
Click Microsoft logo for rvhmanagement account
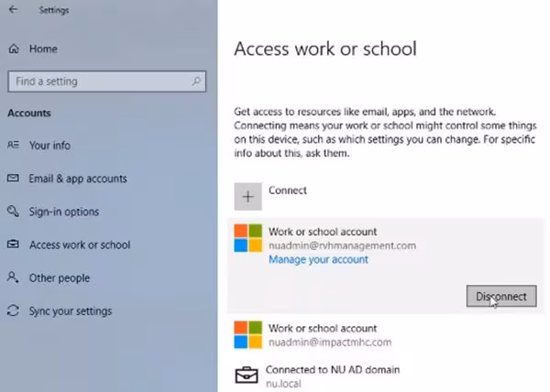click(248, 238)
